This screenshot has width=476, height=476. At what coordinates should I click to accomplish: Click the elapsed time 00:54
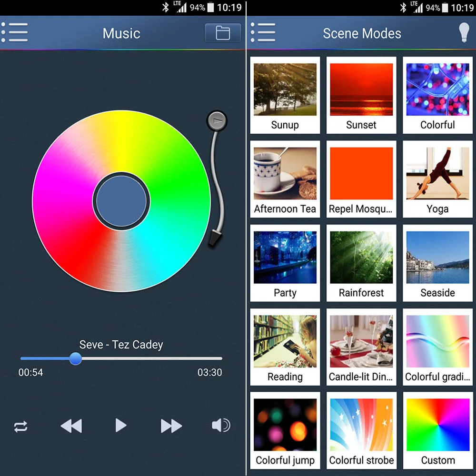[x=30, y=373]
